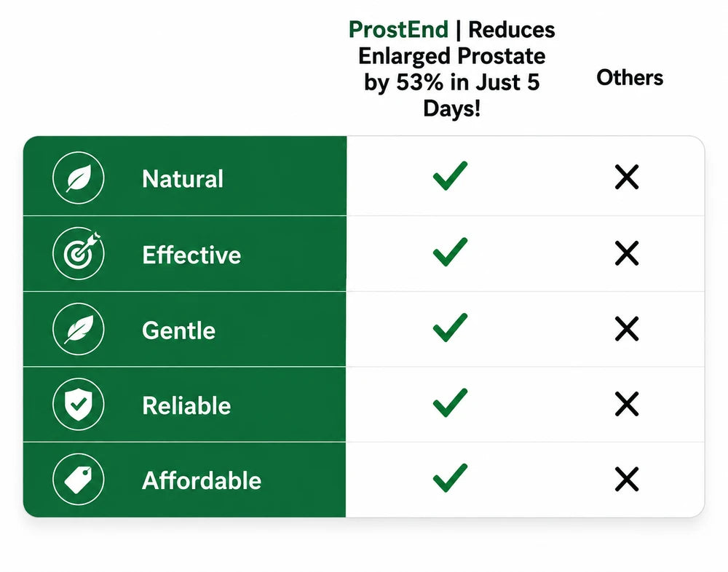Click the black X in the Effective row
Viewport: 728px width, 572px height.
tap(627, 253)
